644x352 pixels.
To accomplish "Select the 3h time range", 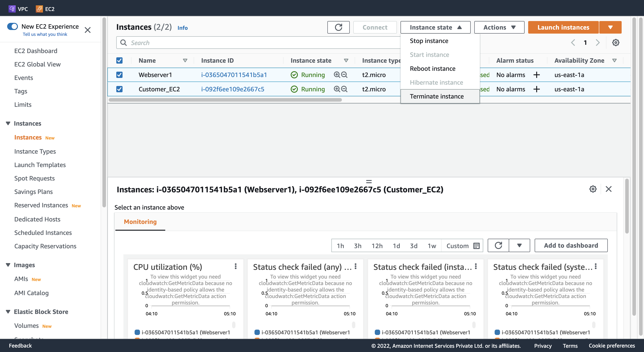I will coord(358,246).
